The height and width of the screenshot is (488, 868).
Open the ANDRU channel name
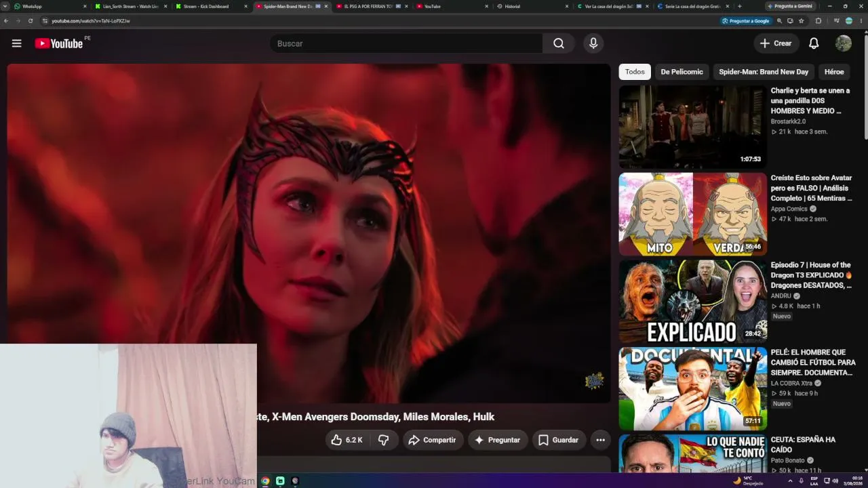coord(781,296)
